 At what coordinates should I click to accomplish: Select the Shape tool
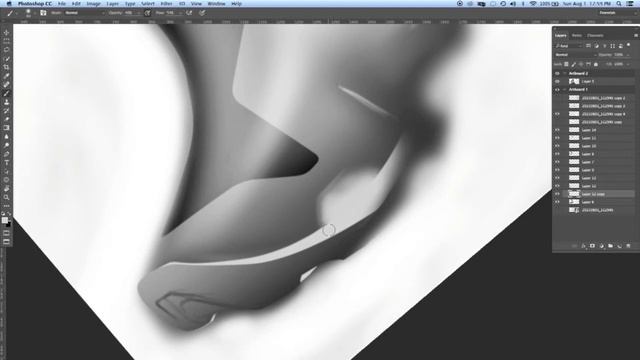tap(6, 180)
